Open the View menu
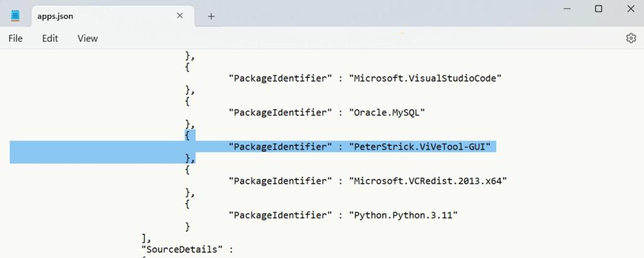644x258 pixels. 87,38
